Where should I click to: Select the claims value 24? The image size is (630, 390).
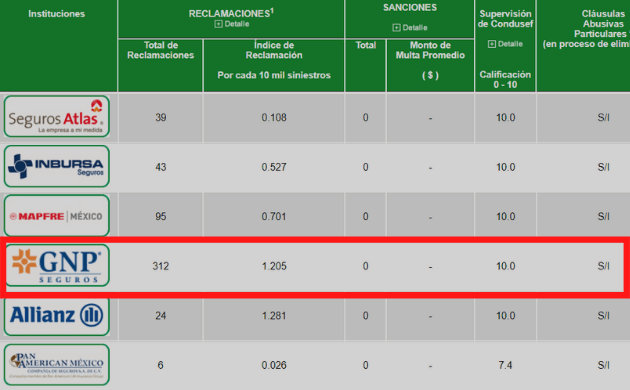(161, 316)
